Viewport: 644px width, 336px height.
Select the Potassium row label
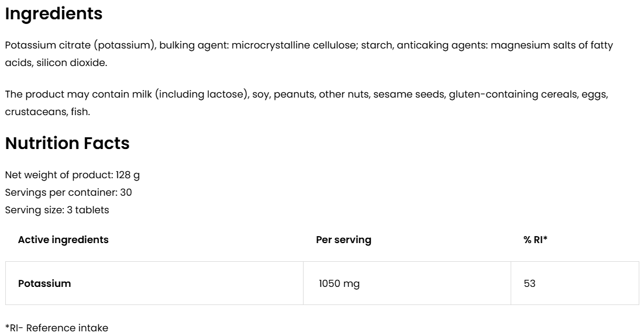(x=44, y=283)
